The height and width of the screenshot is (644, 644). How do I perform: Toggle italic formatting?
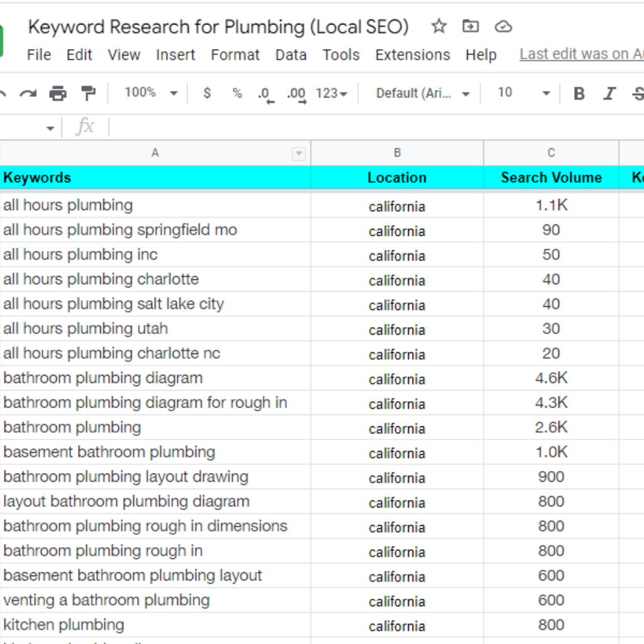[609, 94]
